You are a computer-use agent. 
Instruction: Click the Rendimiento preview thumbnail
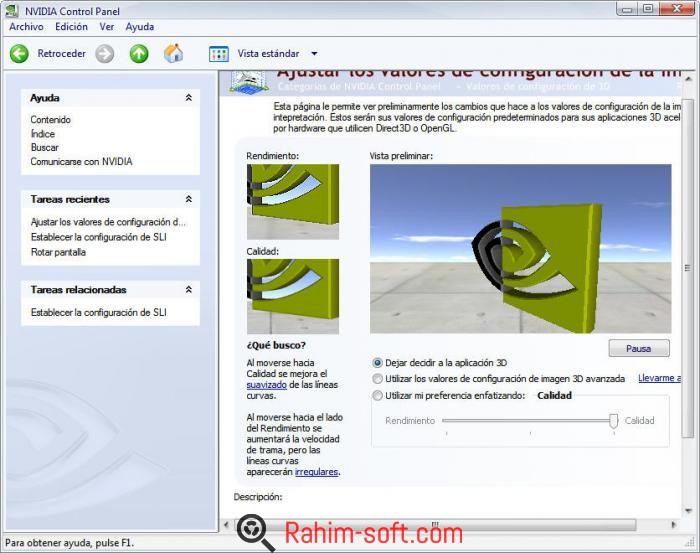[x=293, y=202]
